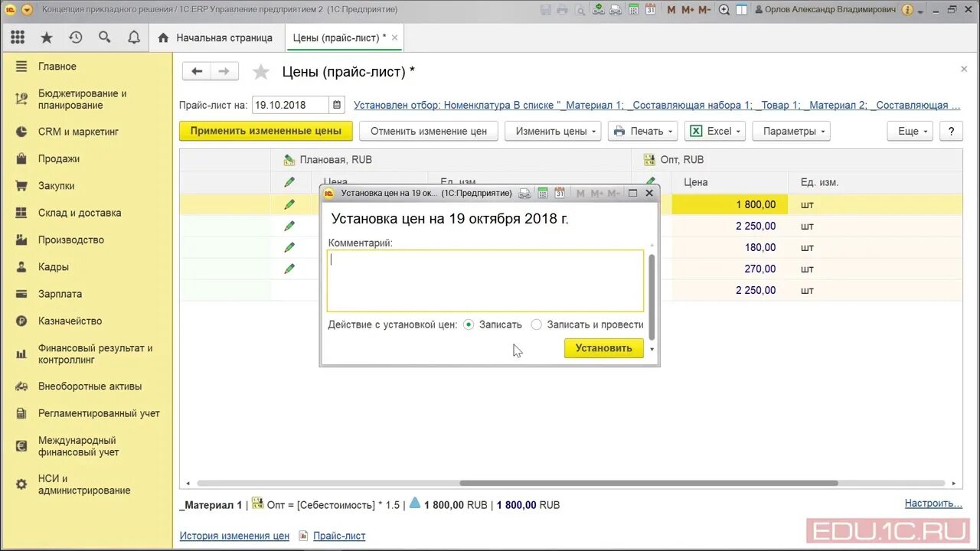980x551 pixels.
Task: Close the Цены (прайс-лист) tab
Action: (x=395, y=37)
